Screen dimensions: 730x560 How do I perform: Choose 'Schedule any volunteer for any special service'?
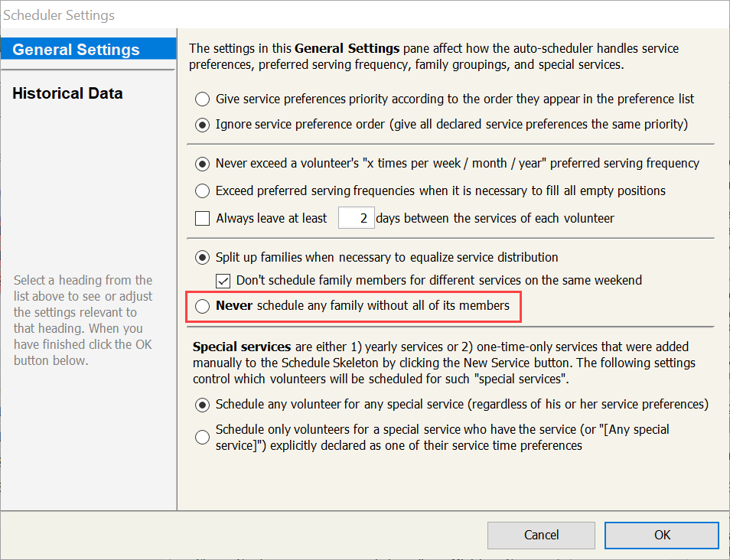[202, 404]
